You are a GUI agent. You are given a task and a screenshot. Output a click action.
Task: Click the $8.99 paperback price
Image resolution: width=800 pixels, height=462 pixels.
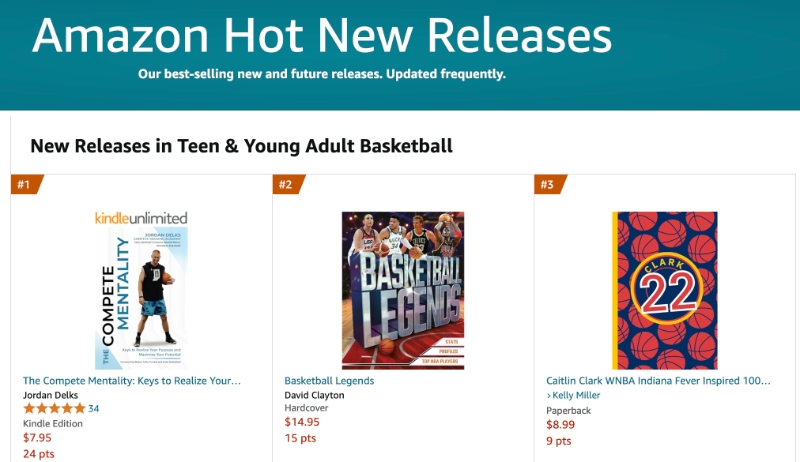point(561,425)
